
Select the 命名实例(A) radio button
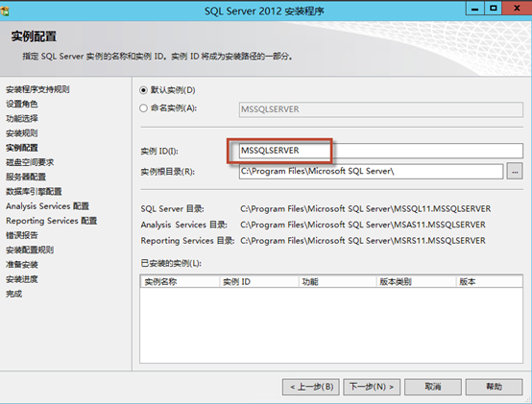point(143,108)
